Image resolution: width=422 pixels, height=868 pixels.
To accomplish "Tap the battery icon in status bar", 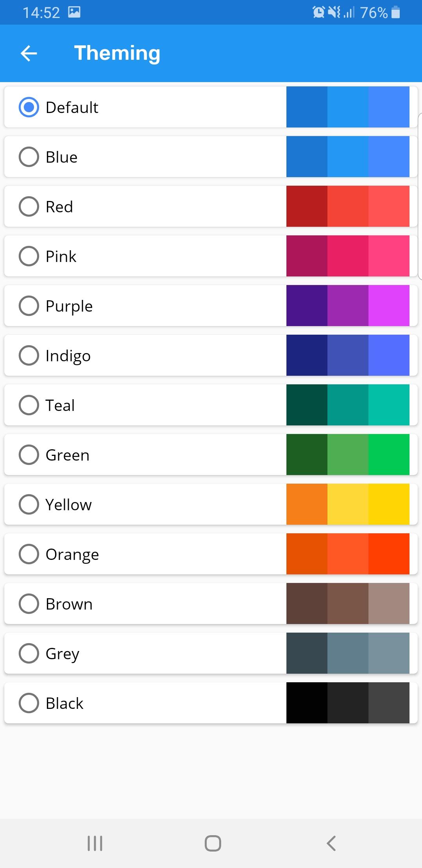I will [x=395, y=13].
